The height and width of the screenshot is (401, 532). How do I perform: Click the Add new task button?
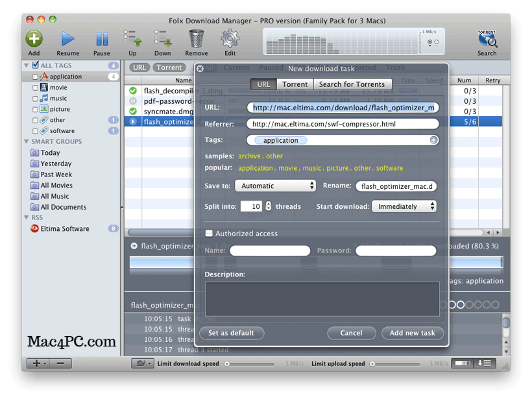[x=413, y=333]
